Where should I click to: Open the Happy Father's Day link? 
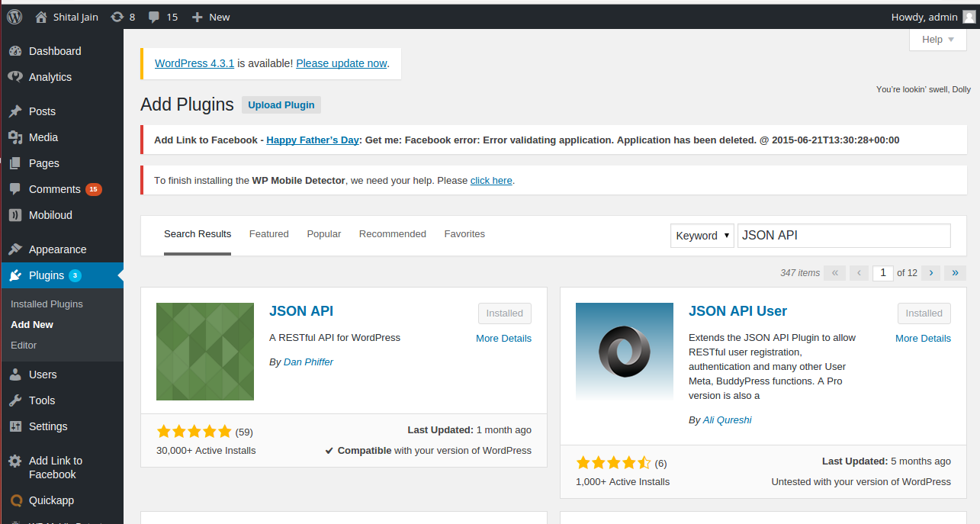pos(313,140)
